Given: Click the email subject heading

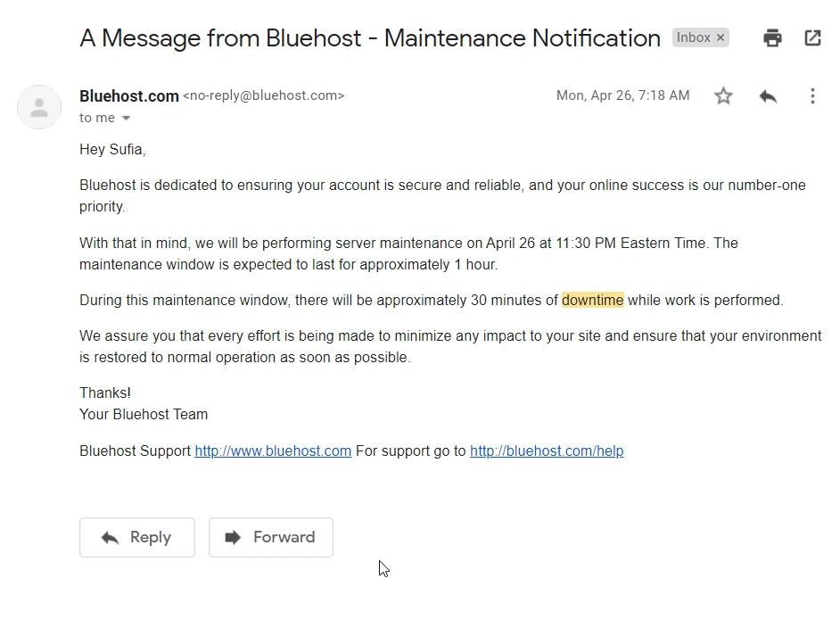Looking at the screenshot, I should (x=370, y=38).
